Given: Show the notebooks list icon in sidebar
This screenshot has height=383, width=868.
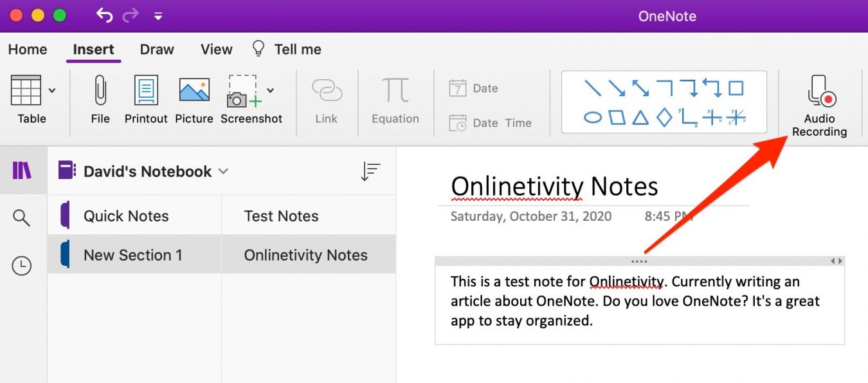Looking at the screenshot, I should (x=22, y=171).
